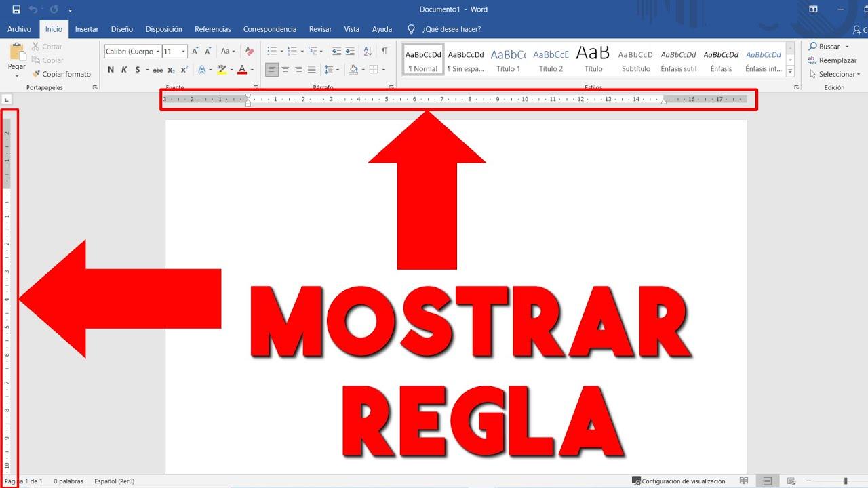Click the subscript icon
Screen dimensions: 868x488
(x=170, y=69)
